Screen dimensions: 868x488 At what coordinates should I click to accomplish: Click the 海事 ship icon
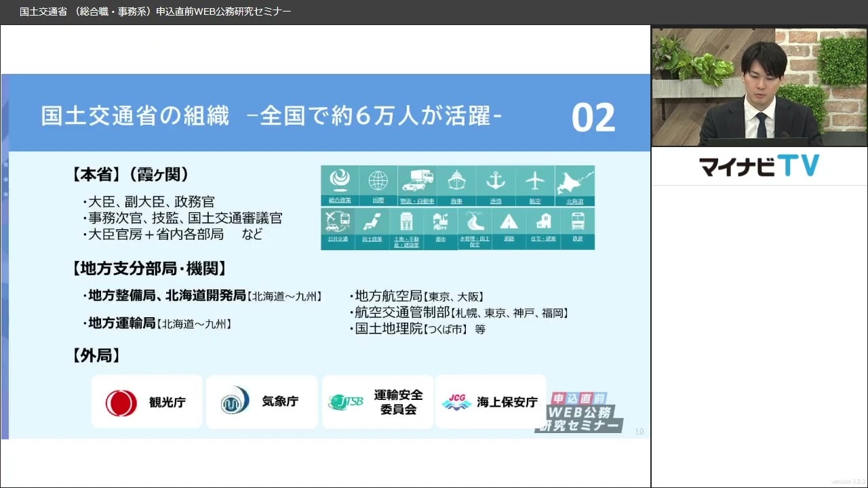point(456,180)
